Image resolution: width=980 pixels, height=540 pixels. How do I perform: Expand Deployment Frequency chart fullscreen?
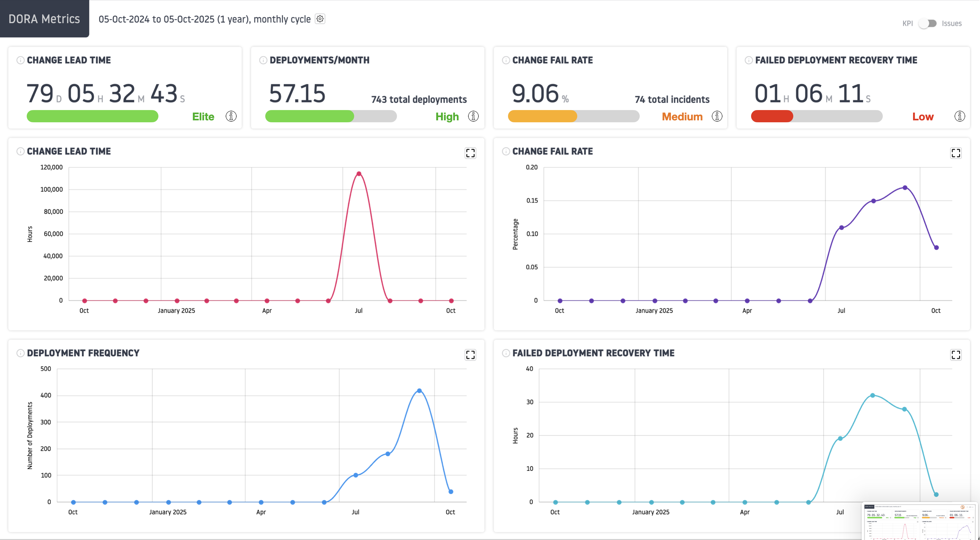click(470, 354)
